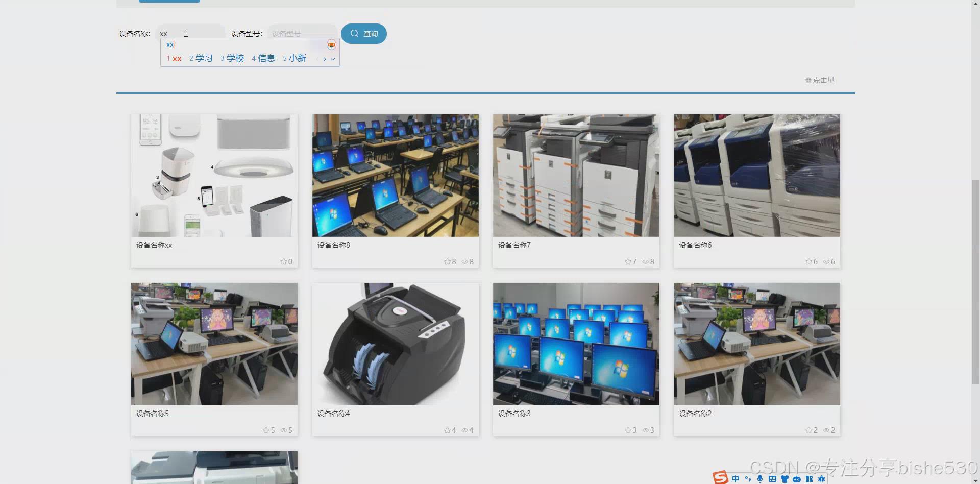Toggle punctuation mode on IME bar
Image resolution: width=980 pixels, height=484 pixels.
[x=748, y=479]
